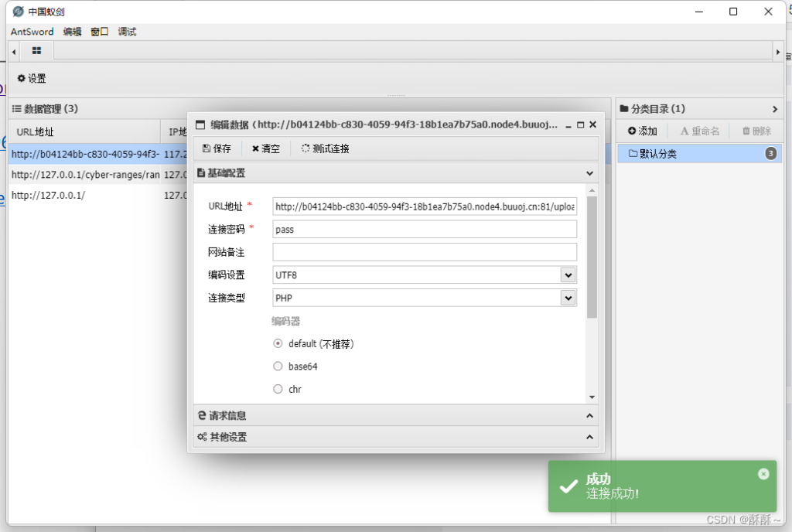Image resolution: width=792 pixels, height=532 pixels.
Task: Click the IP地址 column header
Action: click(x=178, y=131)
